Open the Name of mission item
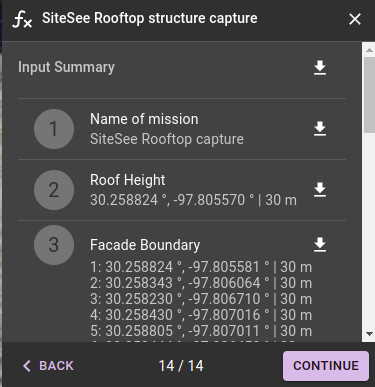The image size is (375, 387). (x=182, y=129)
